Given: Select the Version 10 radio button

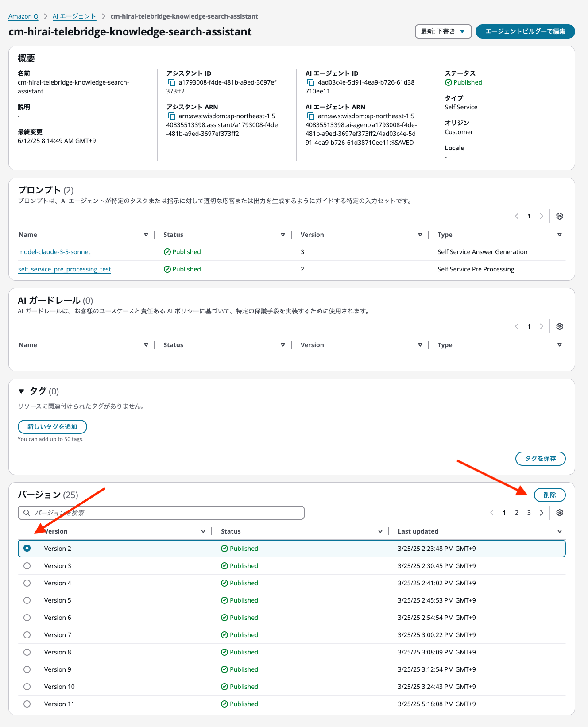Looking at the screenshot, I should click(27, 687).
